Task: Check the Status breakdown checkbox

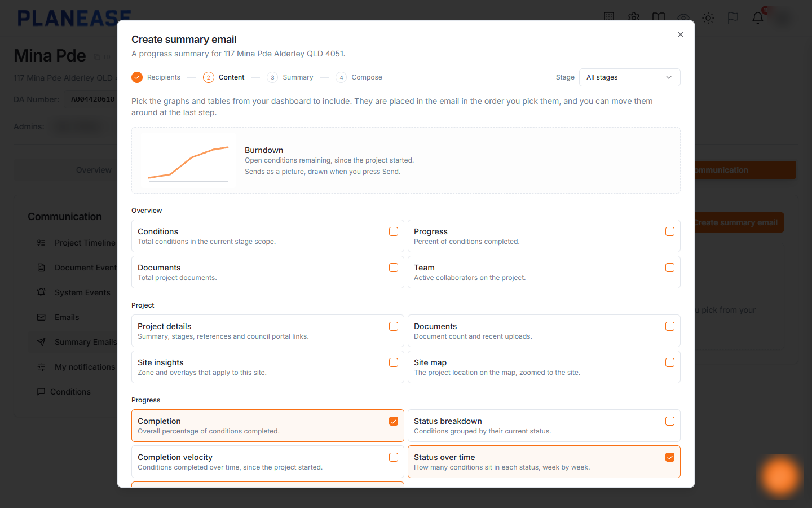Action: pyautogui.click(x=670, y=421)
